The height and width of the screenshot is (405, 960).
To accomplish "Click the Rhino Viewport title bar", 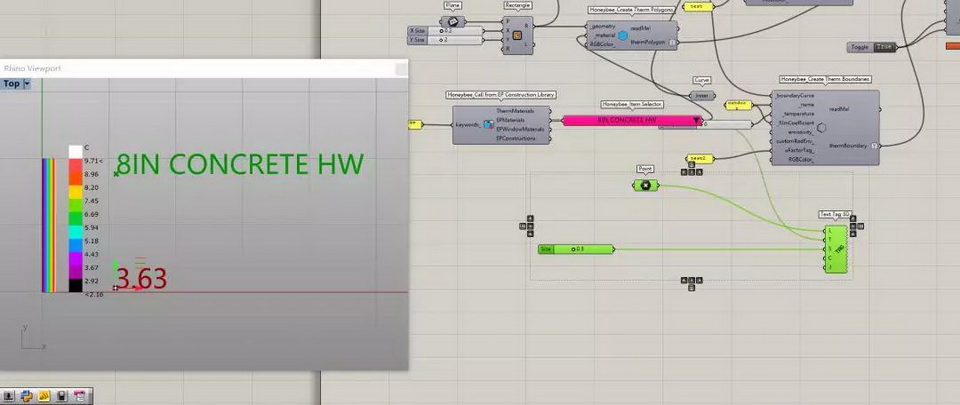I will tap(200, 68).
